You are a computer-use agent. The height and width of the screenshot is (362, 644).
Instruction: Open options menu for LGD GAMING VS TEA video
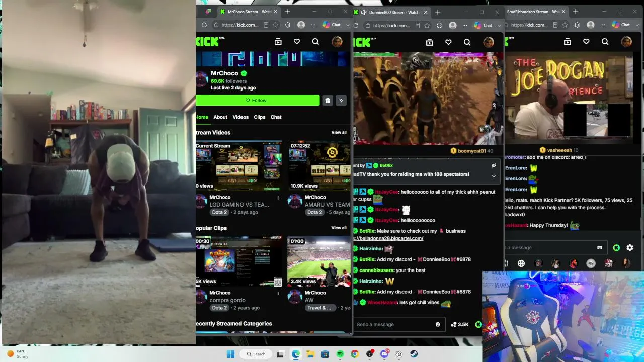pyautogui.click(x=278, y=198)
